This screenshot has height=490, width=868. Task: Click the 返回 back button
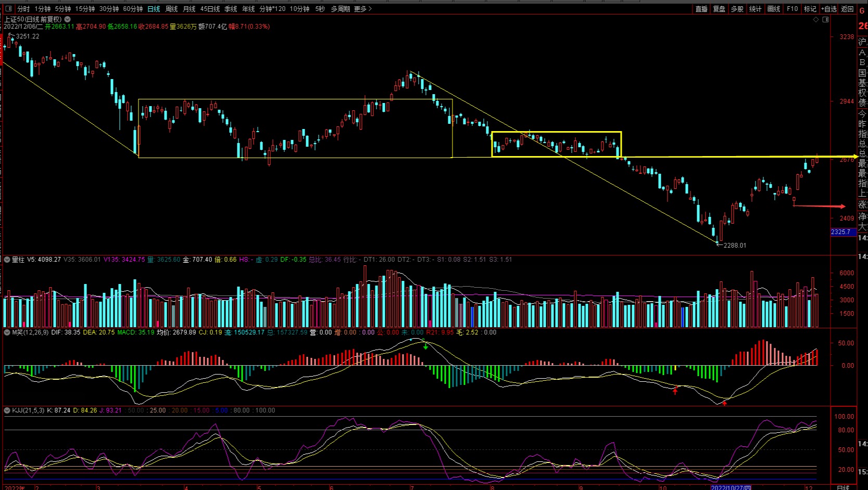847,9
